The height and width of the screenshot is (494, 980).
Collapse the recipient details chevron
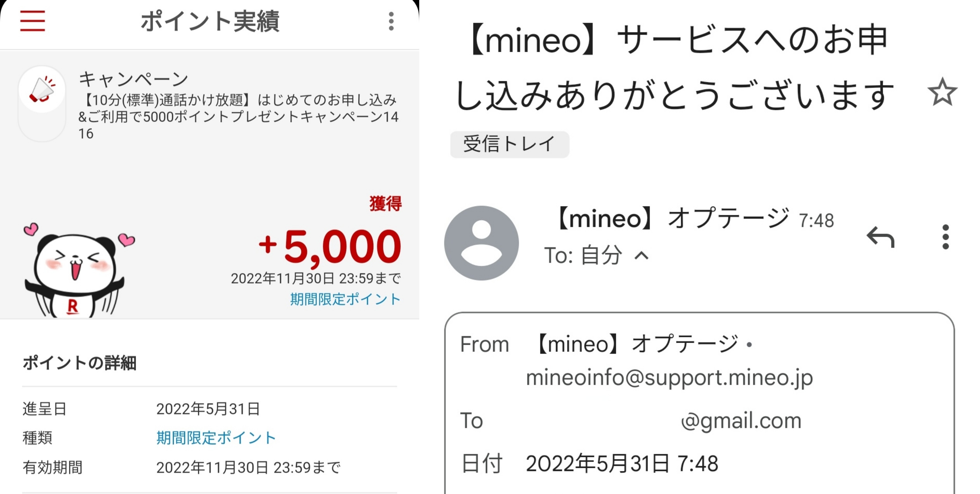[x=641, y=255]
